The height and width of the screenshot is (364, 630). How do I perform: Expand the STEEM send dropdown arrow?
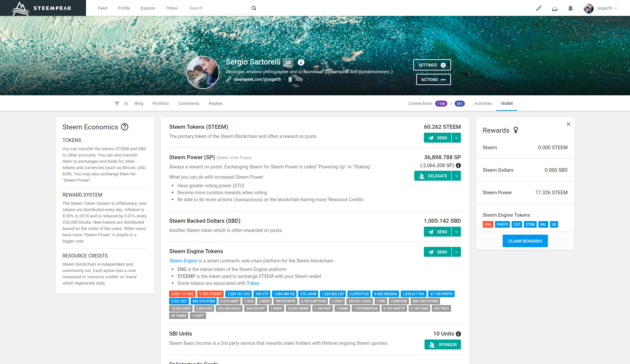pos(456,138)
